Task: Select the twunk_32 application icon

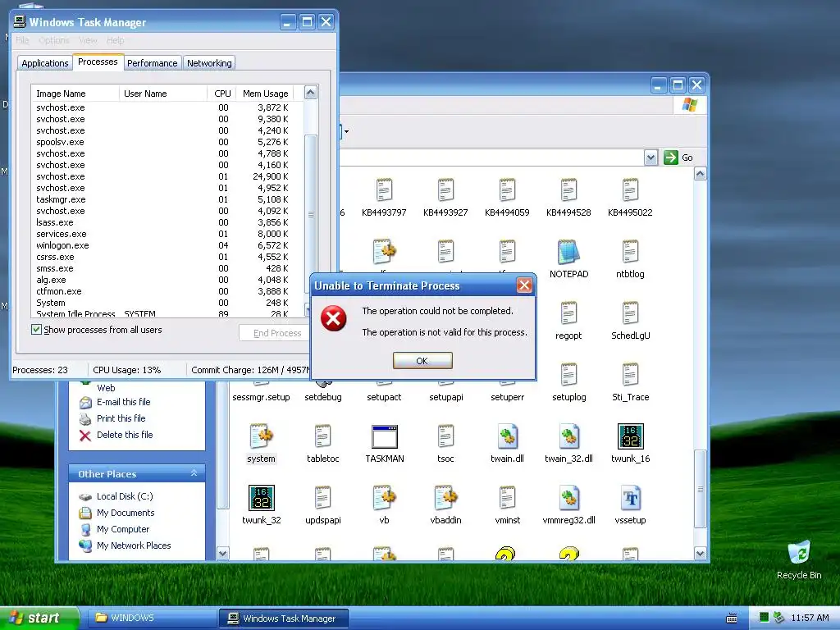Action: tap(262, 498)
